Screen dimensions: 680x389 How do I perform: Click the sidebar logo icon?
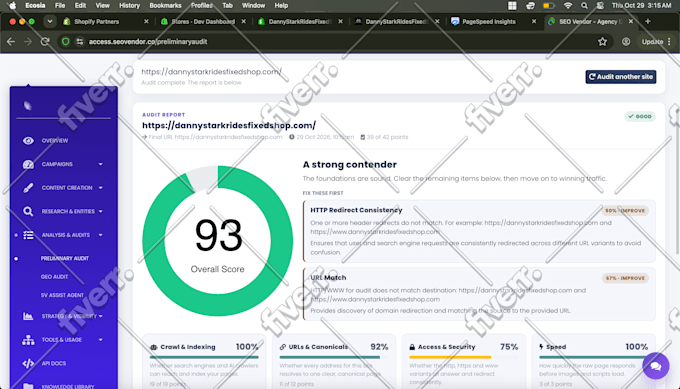click(x=28, y=105)
